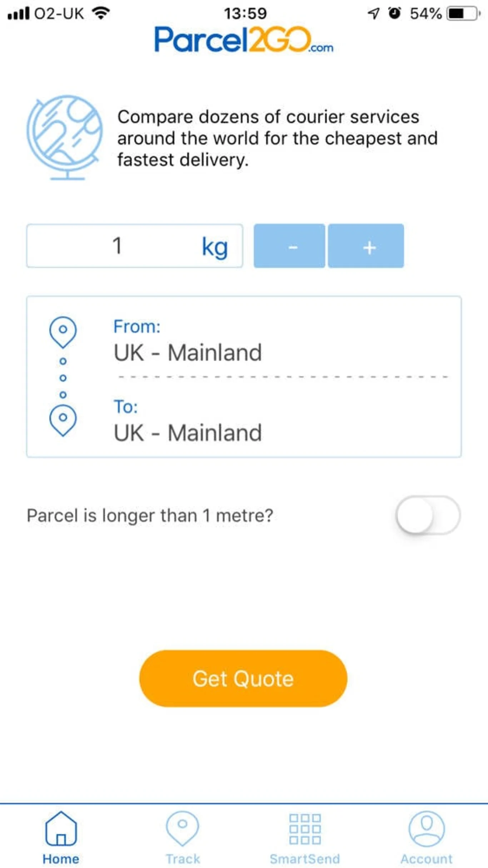Switch to the Track tab label

coord(183,858)
